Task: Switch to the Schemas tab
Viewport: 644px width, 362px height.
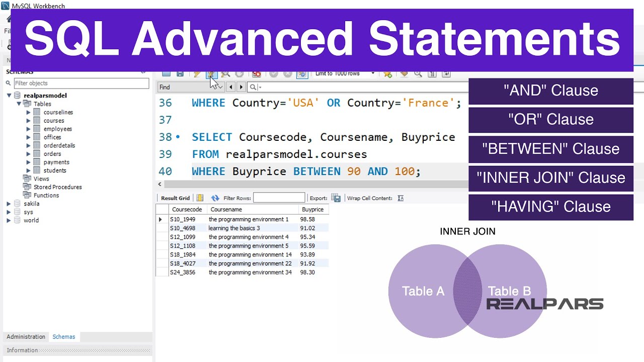Action: click(64, 337)
